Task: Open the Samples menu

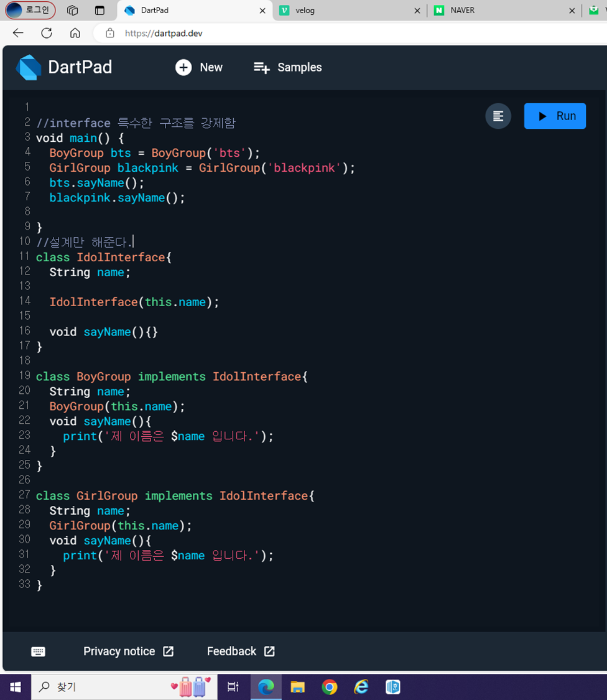Action: 287,67
